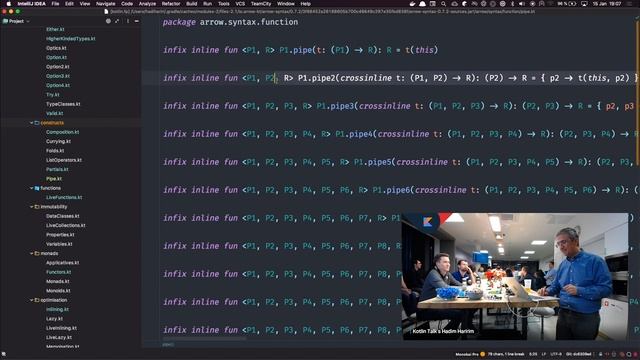Open DataClasses.kt file

tap(62, 216)
